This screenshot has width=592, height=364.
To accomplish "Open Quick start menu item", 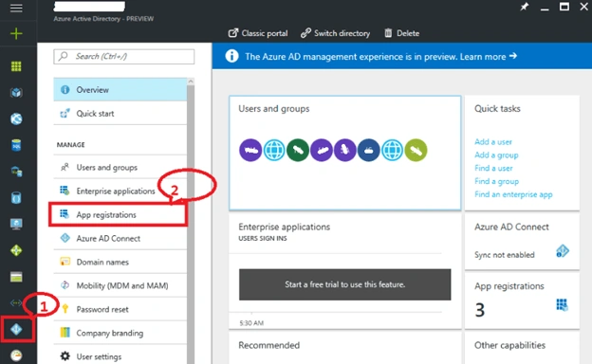I will (x=120, y=114).
